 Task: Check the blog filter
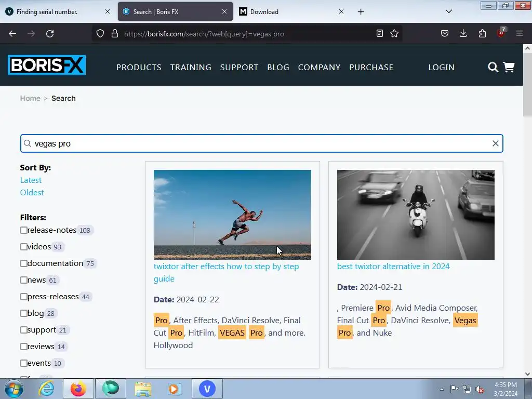24,313
